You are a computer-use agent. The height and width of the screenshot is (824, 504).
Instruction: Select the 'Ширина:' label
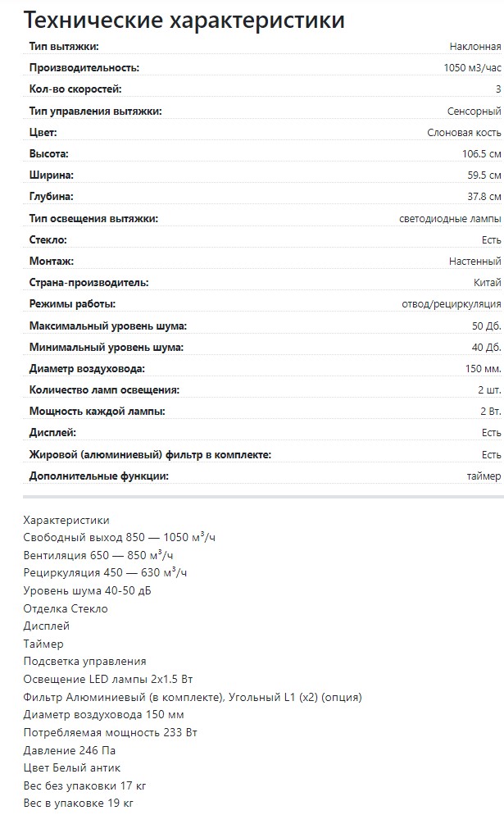52,175
